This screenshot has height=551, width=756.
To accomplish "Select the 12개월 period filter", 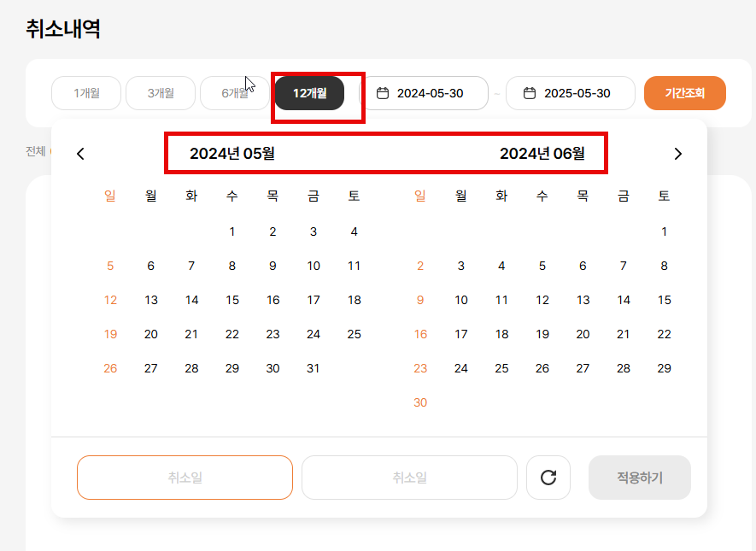I will (309, 93).
